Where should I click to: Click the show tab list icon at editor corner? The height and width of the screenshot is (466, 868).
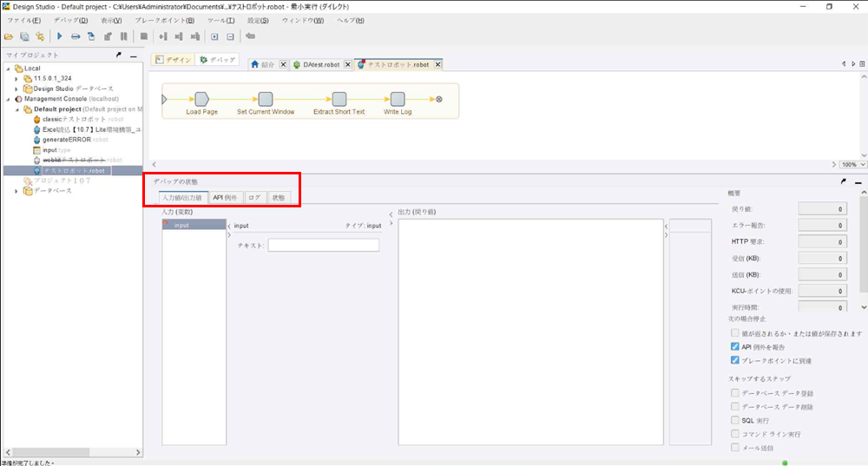click(x=862, y=64)
